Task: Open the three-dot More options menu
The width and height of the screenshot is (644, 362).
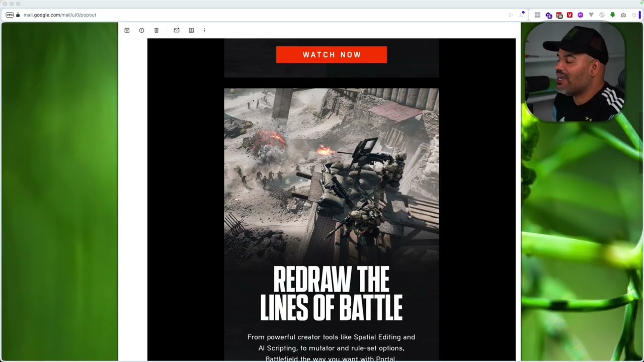Action: pyautogui.click(x=205, y=30)
